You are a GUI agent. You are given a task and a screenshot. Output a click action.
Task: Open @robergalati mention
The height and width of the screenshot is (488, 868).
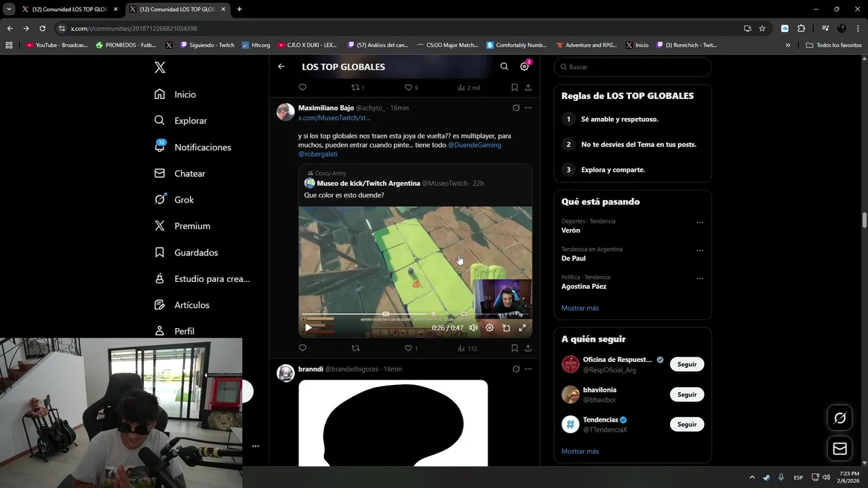coord(318,155)
